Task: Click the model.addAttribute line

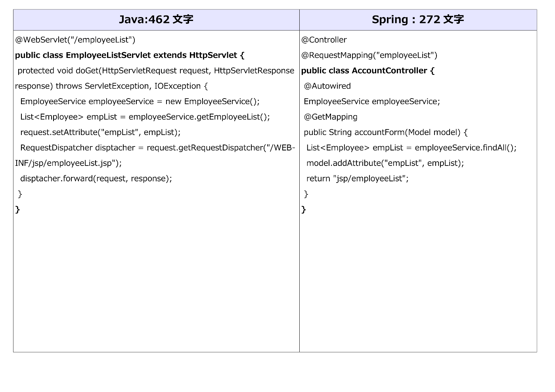Action: click(x=385, y=164)
